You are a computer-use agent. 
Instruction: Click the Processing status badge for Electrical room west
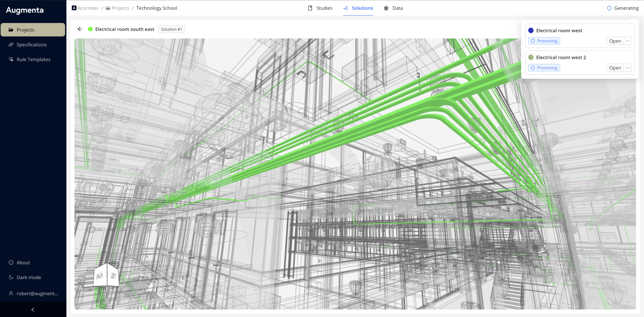click(x=544, y=41)
